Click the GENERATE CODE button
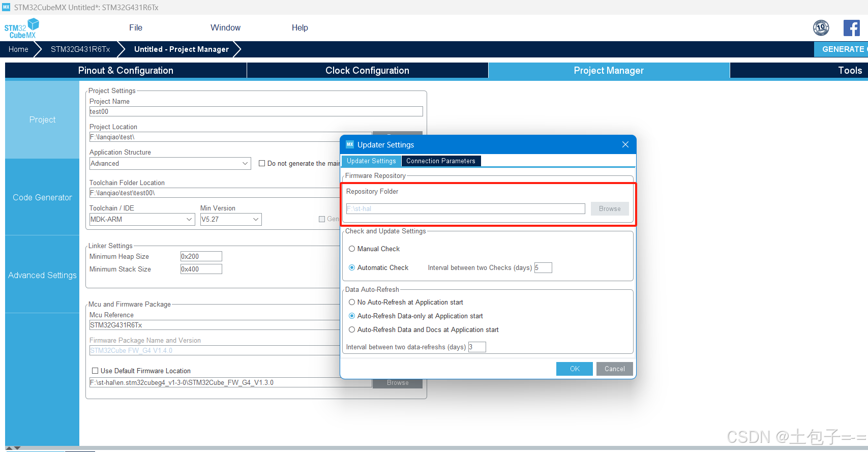This screenshot has width=868, height=452. [841, 49]
